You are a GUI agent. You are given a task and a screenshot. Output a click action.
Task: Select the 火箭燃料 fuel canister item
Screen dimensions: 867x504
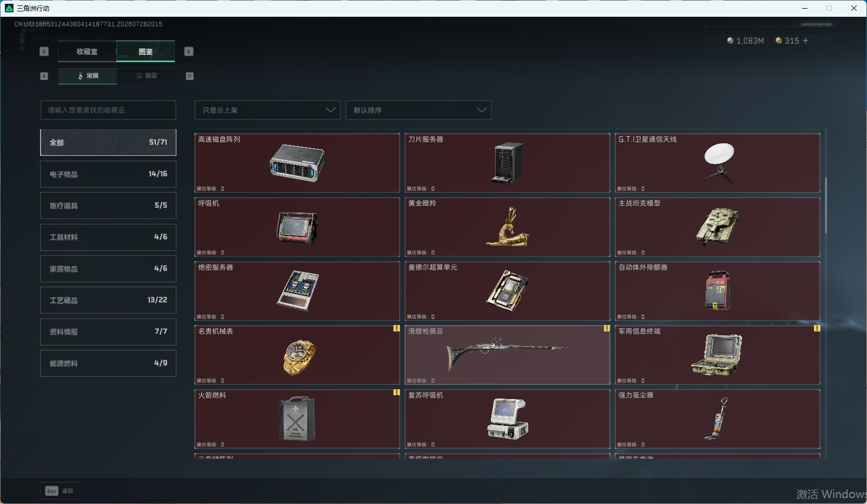click(x=297, y=419)
